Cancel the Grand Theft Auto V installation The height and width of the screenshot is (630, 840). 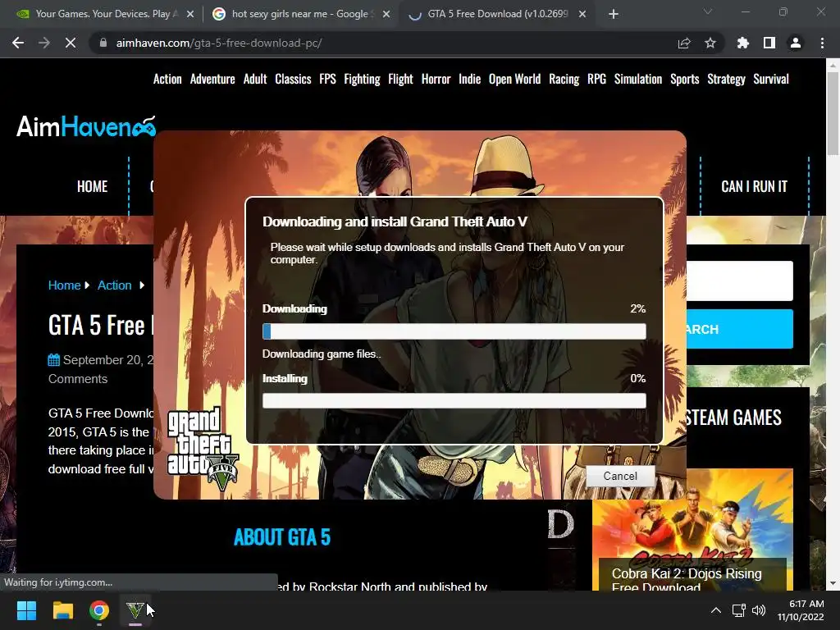(620, 476)
